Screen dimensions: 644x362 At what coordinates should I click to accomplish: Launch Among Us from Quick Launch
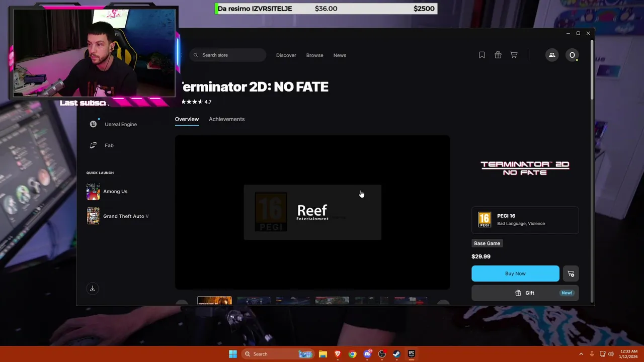[107, 192]
